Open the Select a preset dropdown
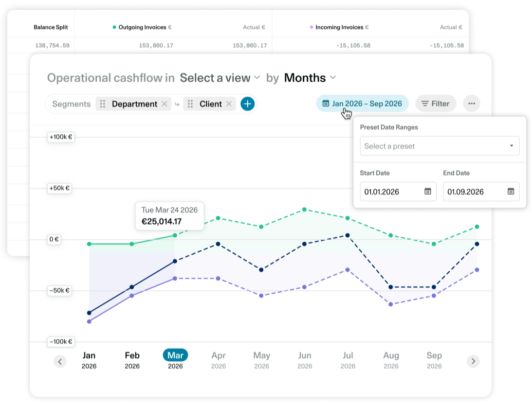 (439, 146)
